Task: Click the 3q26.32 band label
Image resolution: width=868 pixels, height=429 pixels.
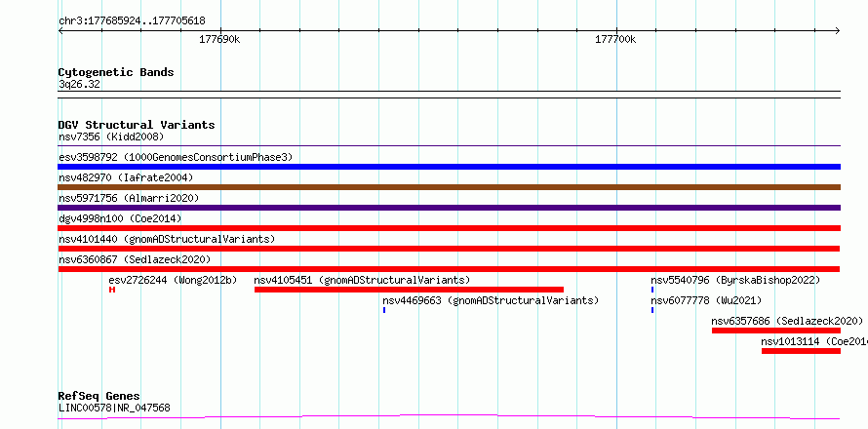Action: pos(79,85)
